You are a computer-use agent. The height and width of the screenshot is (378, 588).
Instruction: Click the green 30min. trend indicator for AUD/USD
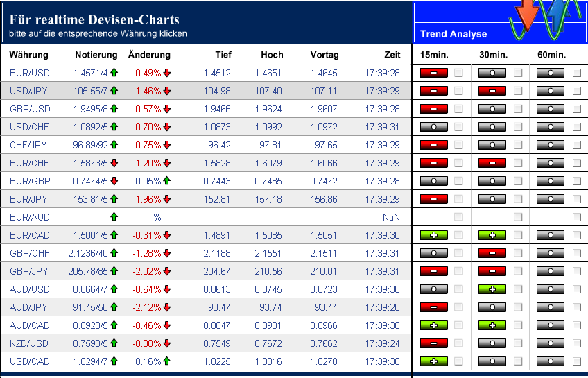point(492,289)
